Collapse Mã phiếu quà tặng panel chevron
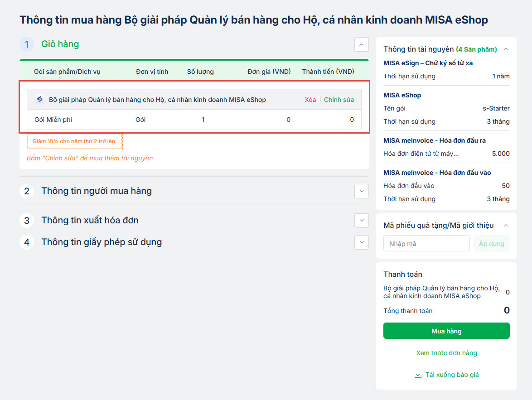The width and height of the screenshot is (532, 400). [x=506, y=225]
